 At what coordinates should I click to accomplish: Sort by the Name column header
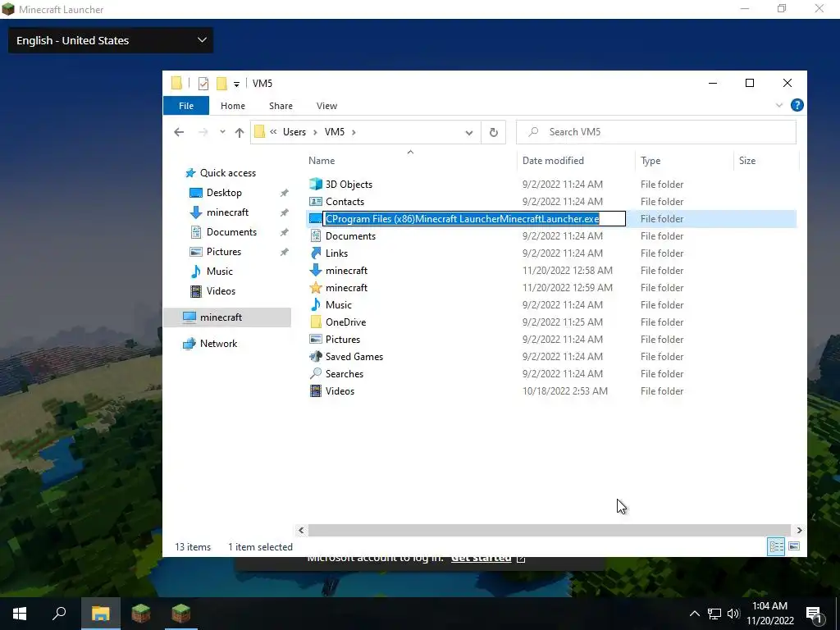click(322, 161)
